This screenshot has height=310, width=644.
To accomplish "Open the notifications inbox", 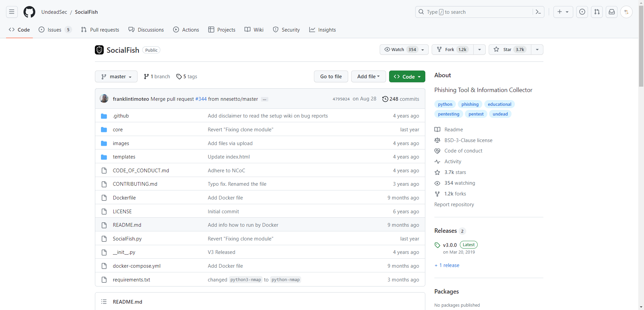I will (x=612, y=12).
